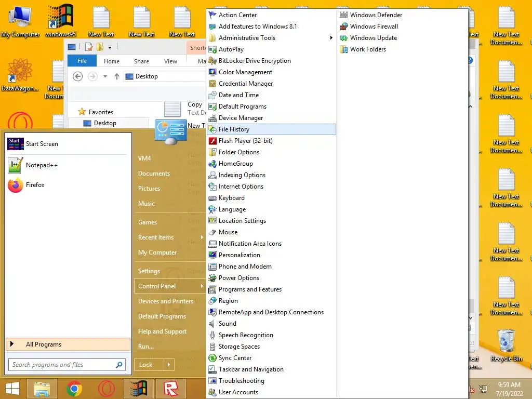Open Color Management icon
This screenshot has width=532, height=399.
coord(212,72)
